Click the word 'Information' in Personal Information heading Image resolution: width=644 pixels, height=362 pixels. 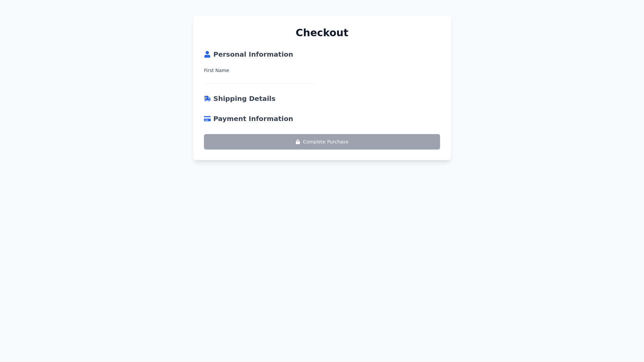tap(271, 54)
